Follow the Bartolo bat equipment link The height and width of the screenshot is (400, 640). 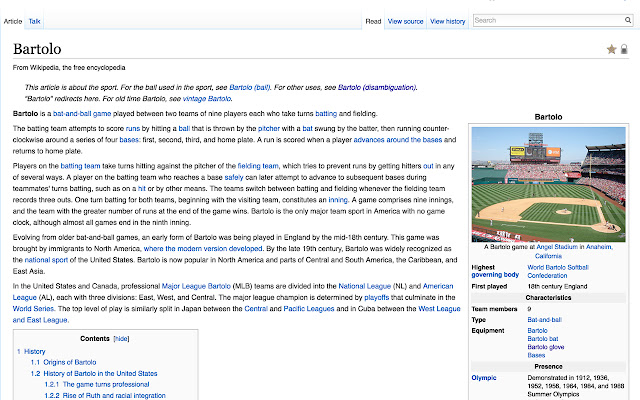[x=542, y=339]
